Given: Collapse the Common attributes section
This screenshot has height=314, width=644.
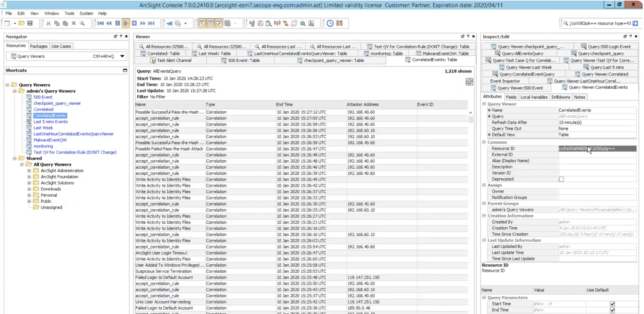Looking at the screenshot, I should tap(484, 142).
